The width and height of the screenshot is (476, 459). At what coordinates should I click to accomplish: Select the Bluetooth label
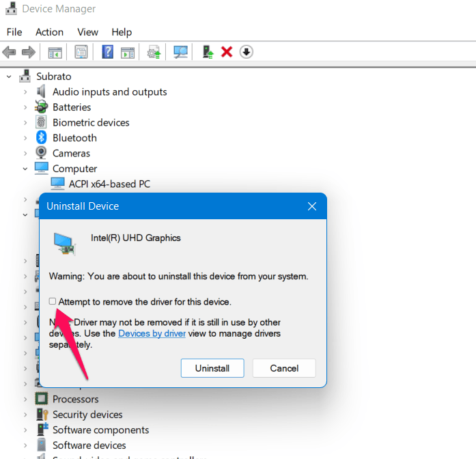[74, 138]
